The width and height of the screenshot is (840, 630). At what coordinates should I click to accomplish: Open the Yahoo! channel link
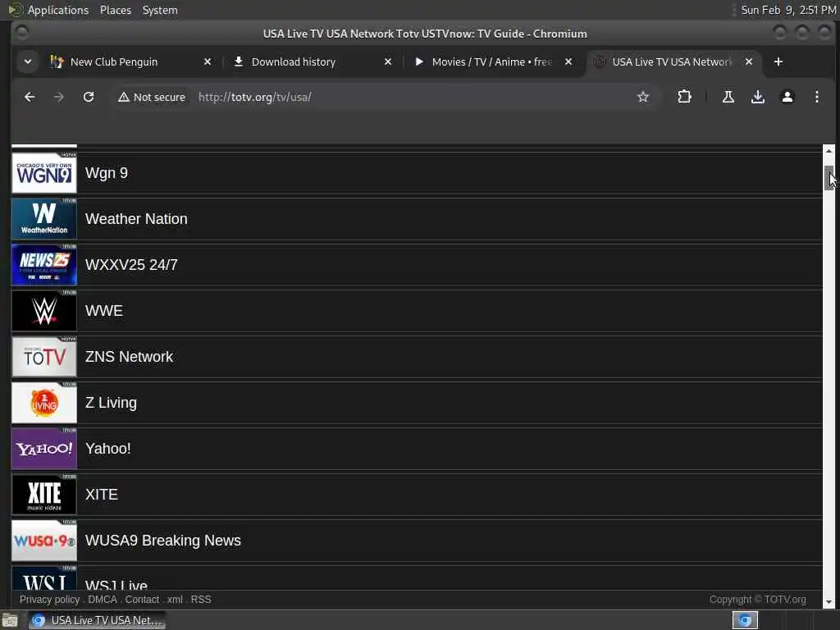pyautogui.click(x=107, y=449)
